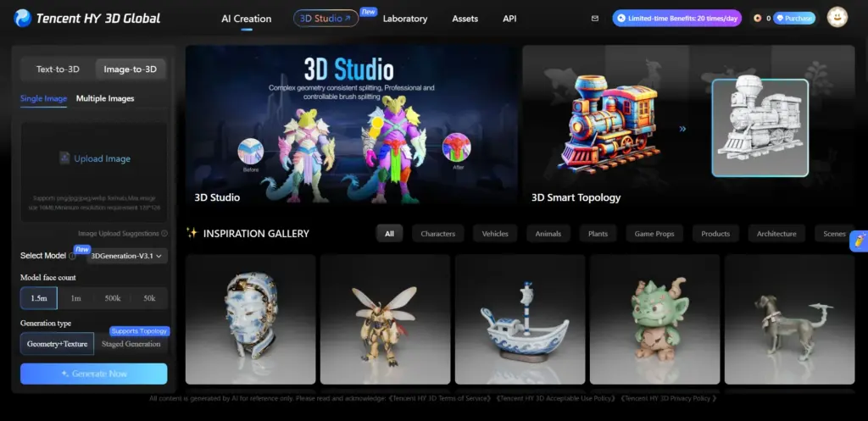Open the porcelain head gallery model
Screen dimensions: 868x421
(x=250, y=319)
